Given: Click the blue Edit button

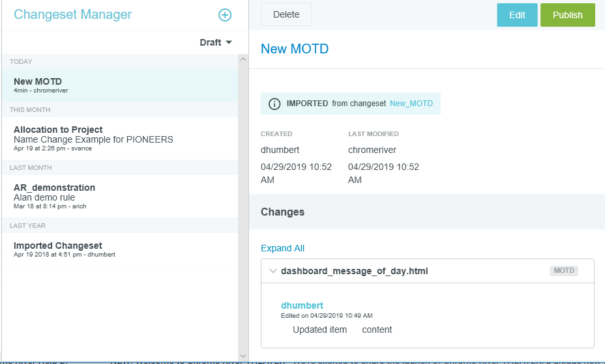Looking at the screenshot, I should (517, 15).
